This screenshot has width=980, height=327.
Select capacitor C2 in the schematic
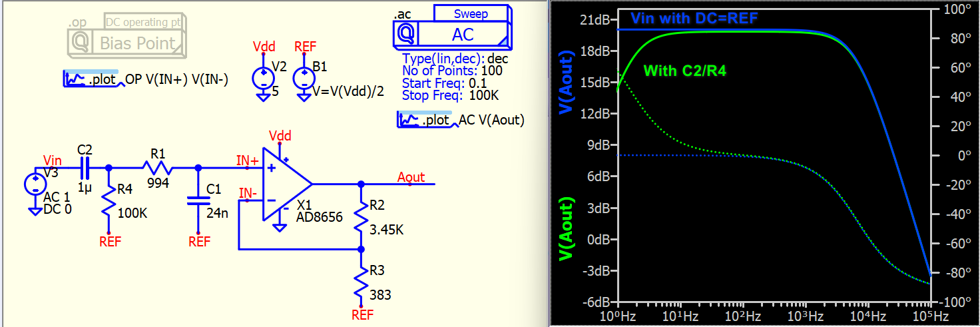(x=85, y=167)
